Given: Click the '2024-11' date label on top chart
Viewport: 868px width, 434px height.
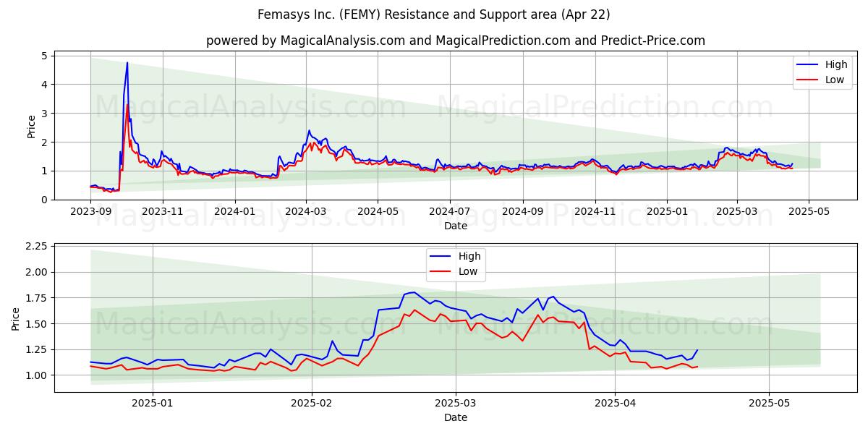Looking at the screenshot, I should [596, 212].
